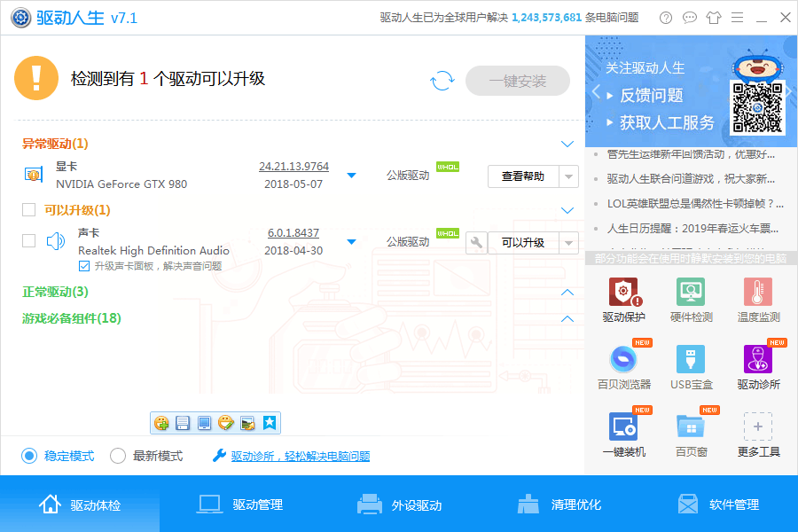
Task: Switch to the 清理优化 tab
Action: click(559, 505)
